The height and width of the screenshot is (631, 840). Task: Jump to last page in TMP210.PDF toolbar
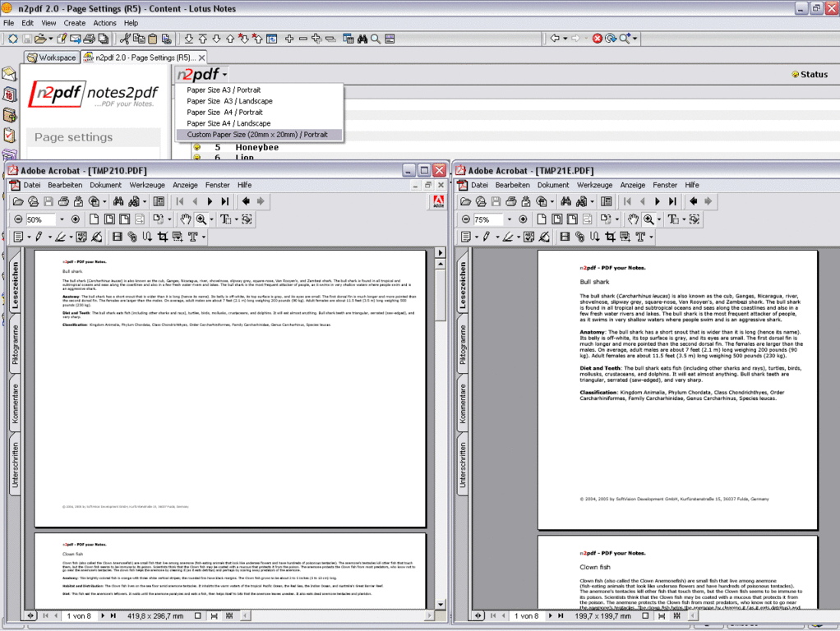pyautogui.click(x=225, y=201)
